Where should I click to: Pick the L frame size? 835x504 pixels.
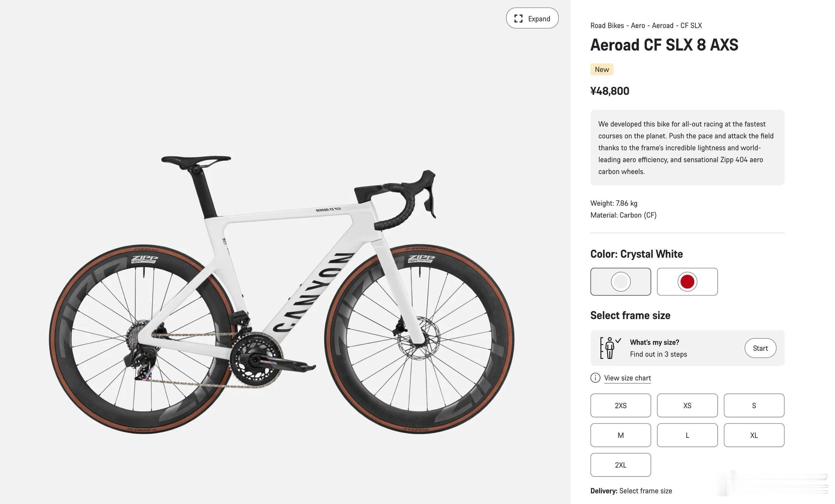[687, 435]
